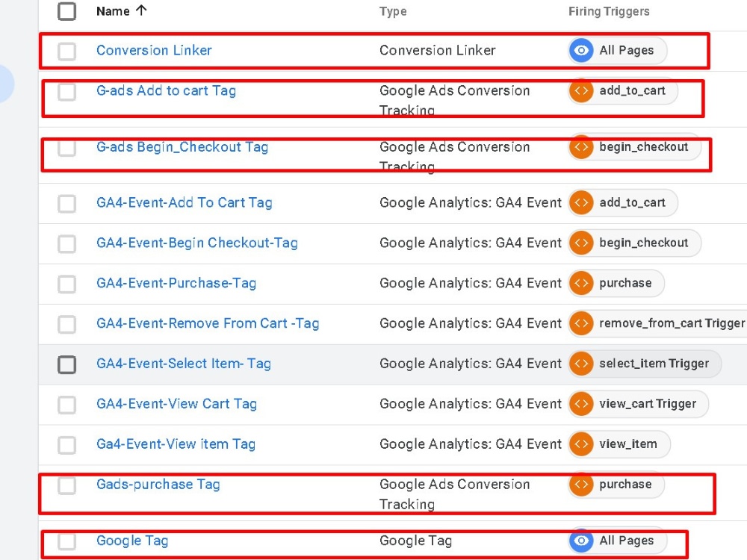Check the G-ads Add to cart Tag checkbox
The image size is (747, 560).
(x=66, y=91)
